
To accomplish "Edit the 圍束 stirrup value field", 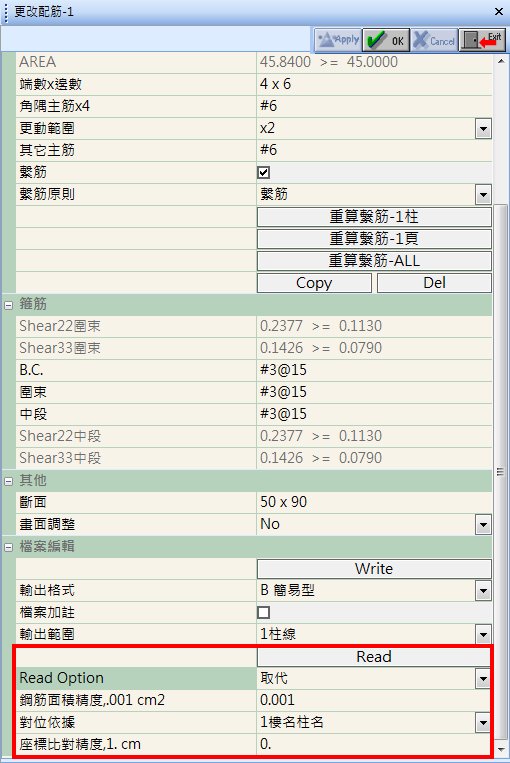I will click(374, 392).
